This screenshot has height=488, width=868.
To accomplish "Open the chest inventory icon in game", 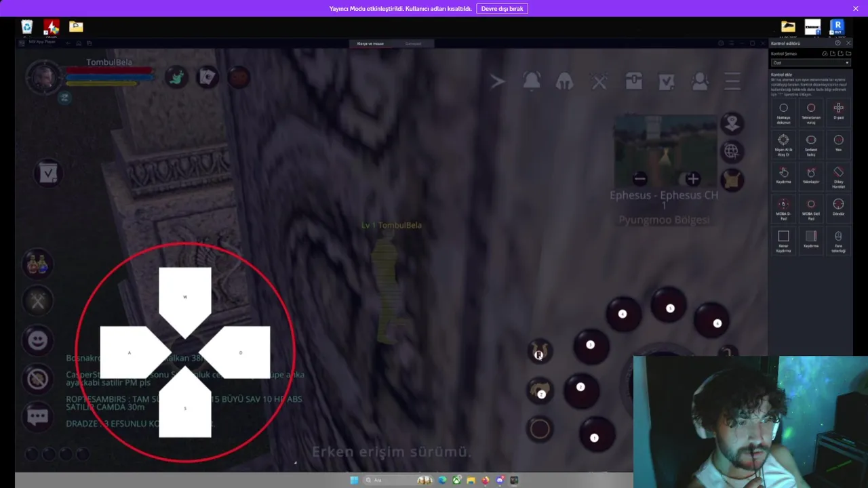I will pos(633,82).
